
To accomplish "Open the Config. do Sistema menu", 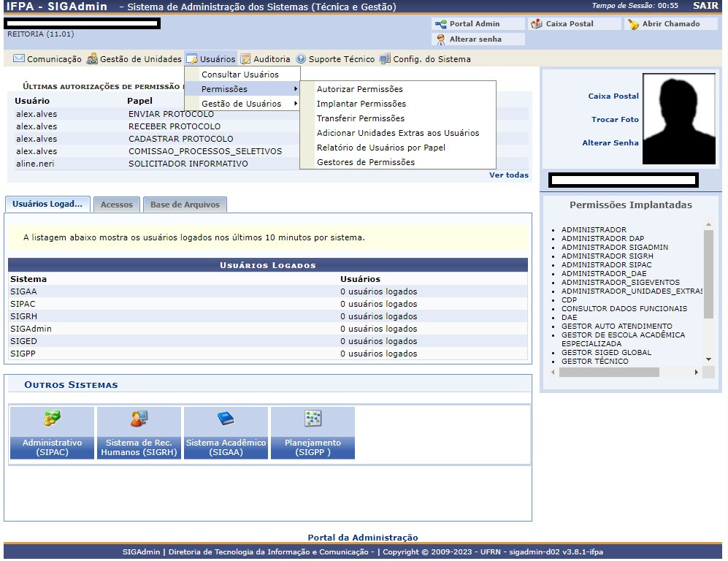I will [x=425, y=59].
